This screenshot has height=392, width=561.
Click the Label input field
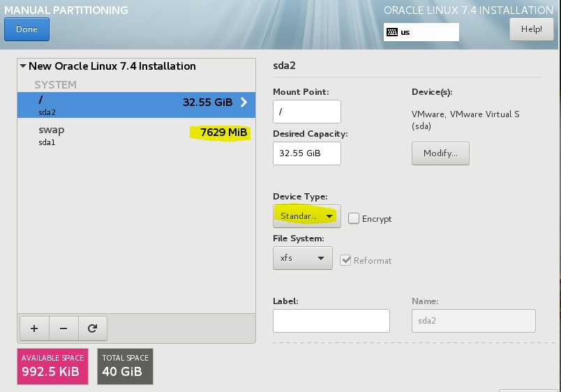(331, 321)
